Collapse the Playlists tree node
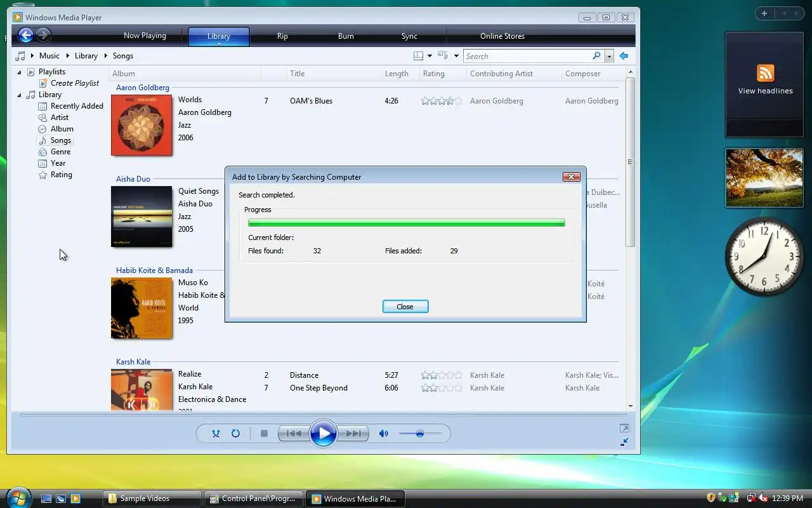 tap(19, 72)
